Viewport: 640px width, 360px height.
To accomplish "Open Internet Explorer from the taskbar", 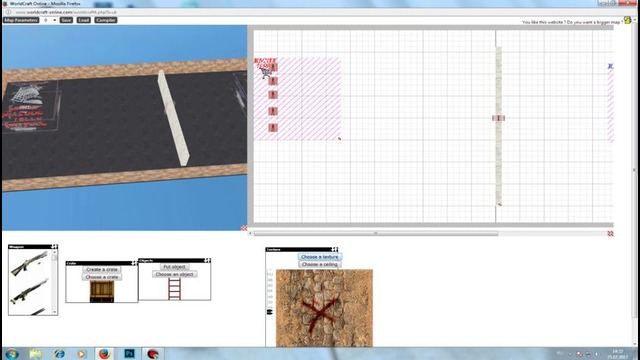I will click(x=59, y=353).
